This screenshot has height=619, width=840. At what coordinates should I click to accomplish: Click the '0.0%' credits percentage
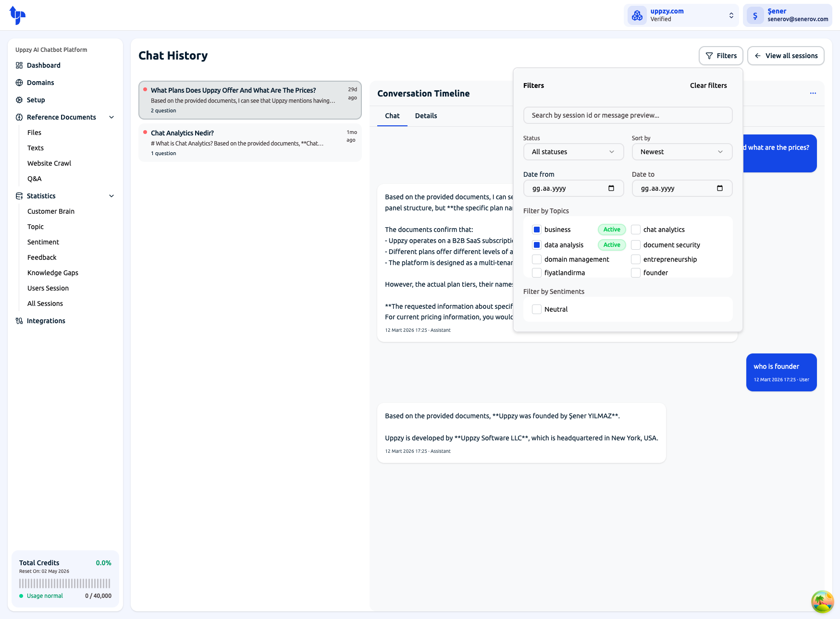coord(103,563)
